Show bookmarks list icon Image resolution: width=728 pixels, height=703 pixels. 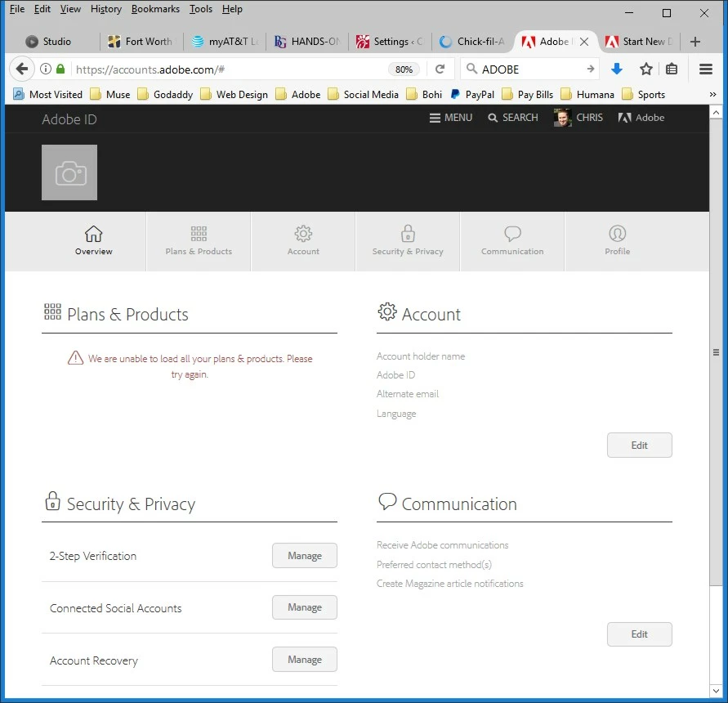pos(672,69)
